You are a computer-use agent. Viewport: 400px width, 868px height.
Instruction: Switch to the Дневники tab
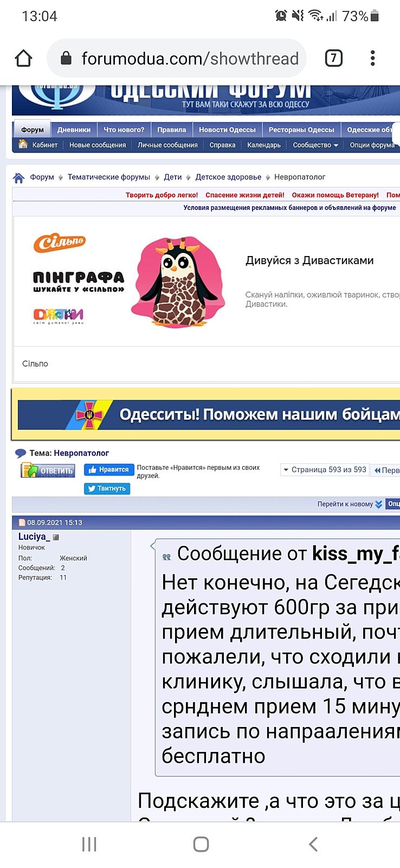pyautogui.click(x=74, y=130)
